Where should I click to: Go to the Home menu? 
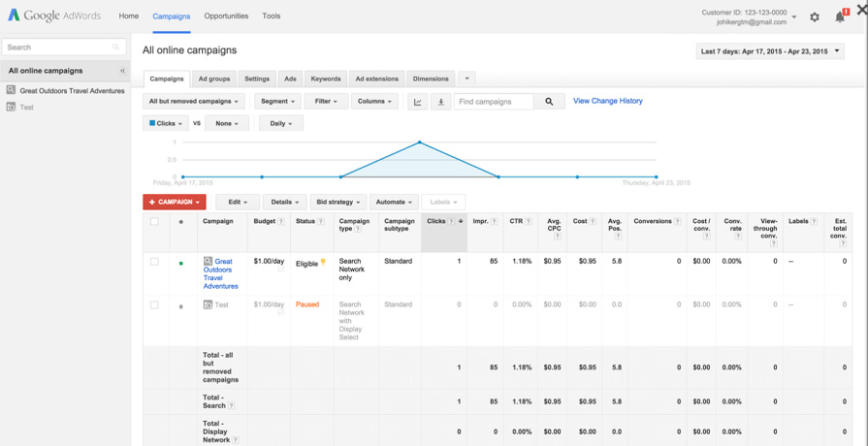tap(128, 16)
